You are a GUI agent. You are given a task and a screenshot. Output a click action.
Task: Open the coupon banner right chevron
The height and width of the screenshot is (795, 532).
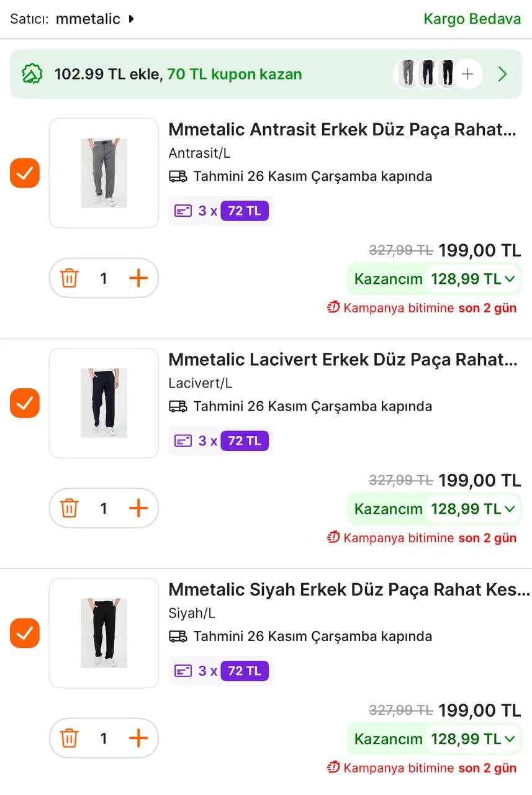coord(503,75)
